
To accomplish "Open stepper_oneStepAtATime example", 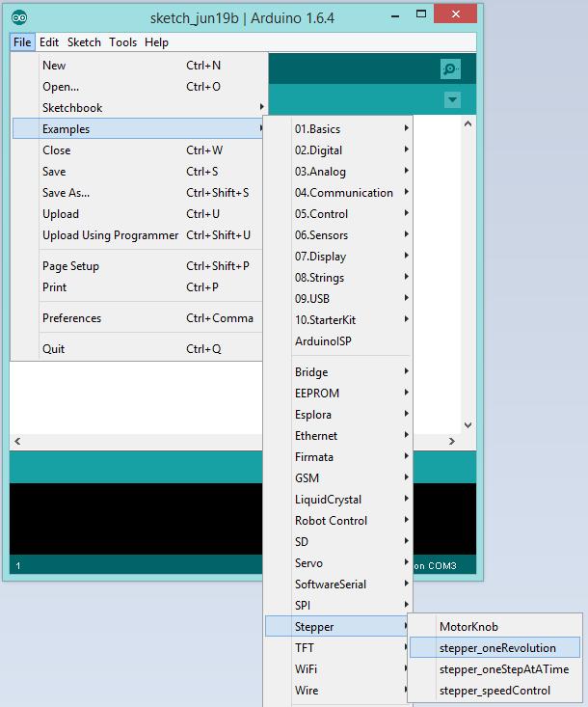I will (494, 668).
